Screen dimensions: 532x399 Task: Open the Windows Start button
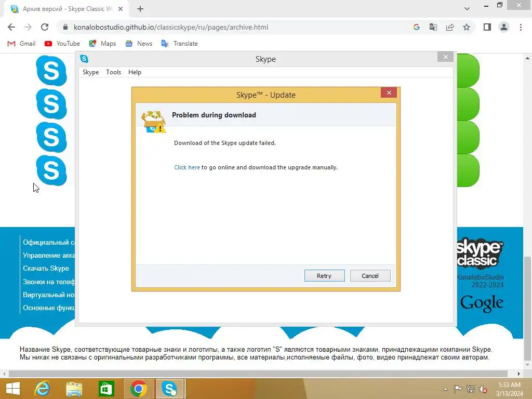coord(13,389)
